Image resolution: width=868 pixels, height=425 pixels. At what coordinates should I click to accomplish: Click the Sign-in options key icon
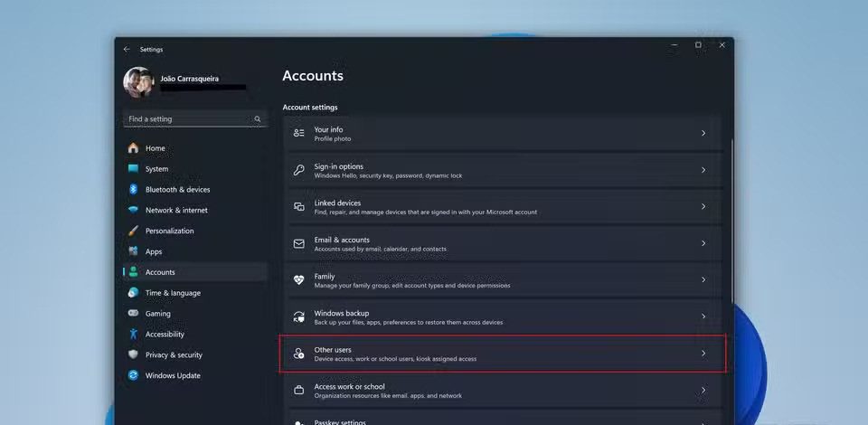coord(299,170)
